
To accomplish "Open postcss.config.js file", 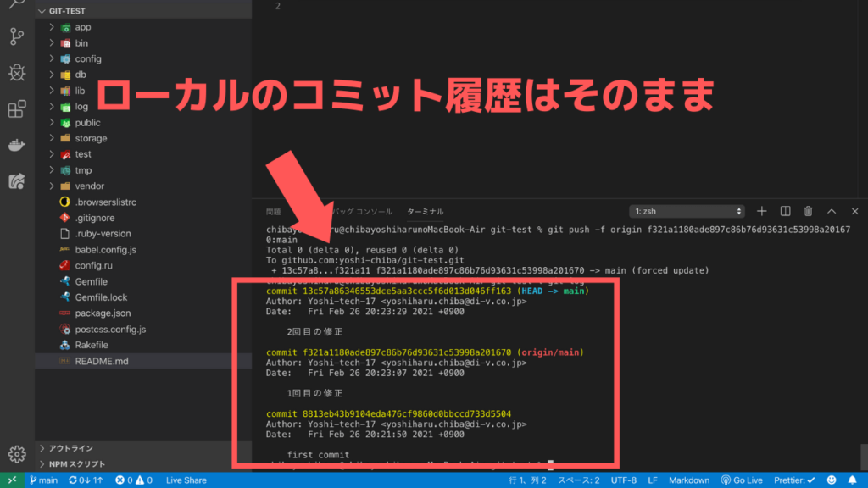I will click(142, 330).
